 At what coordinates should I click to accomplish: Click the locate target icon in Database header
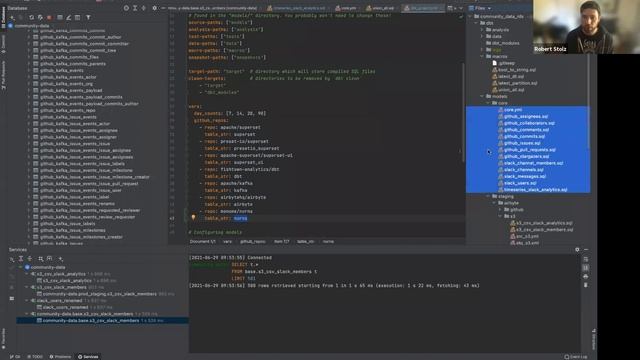click(126, 8)
